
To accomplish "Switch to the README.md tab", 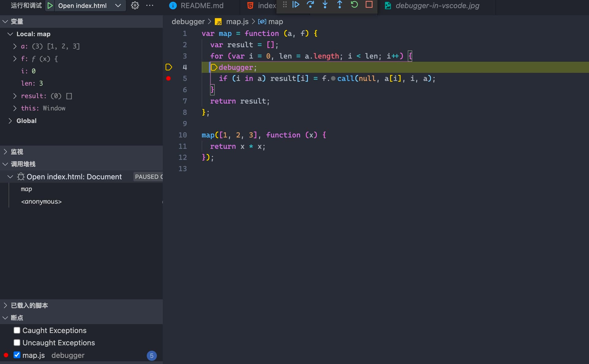I will 202,5.
